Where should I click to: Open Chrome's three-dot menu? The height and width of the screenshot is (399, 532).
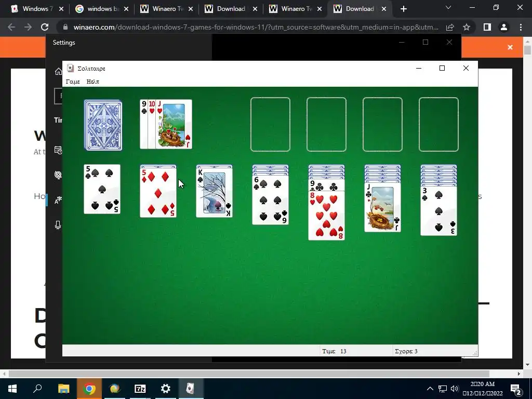coord(521,27)
